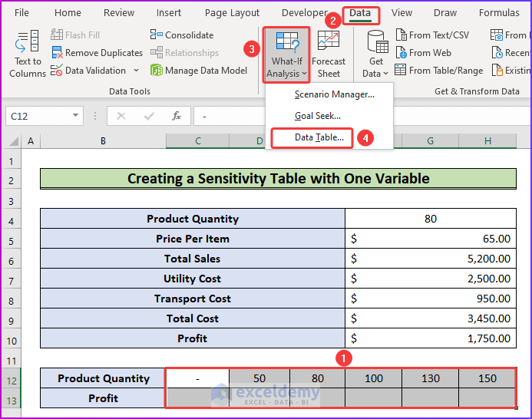Select the Data tab
Image resolution: width=532 pixels, height=419 pixels.
click(360, 14)
